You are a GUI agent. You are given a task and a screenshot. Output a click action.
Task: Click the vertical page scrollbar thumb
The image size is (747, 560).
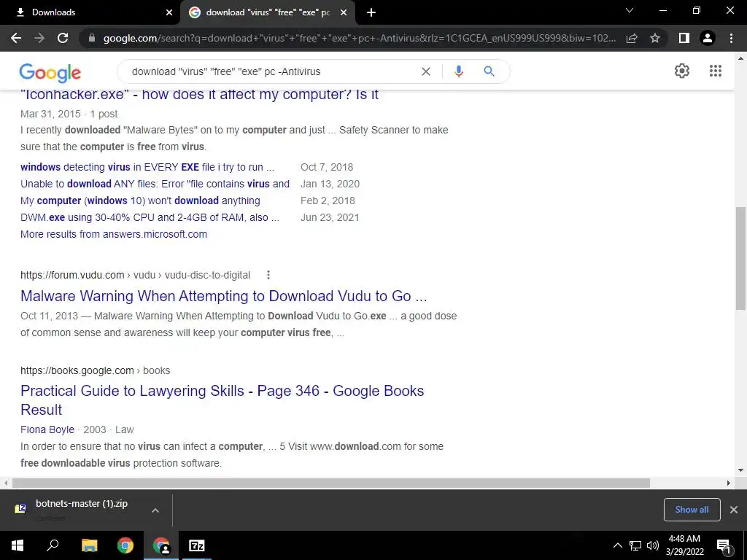[740, 258]
